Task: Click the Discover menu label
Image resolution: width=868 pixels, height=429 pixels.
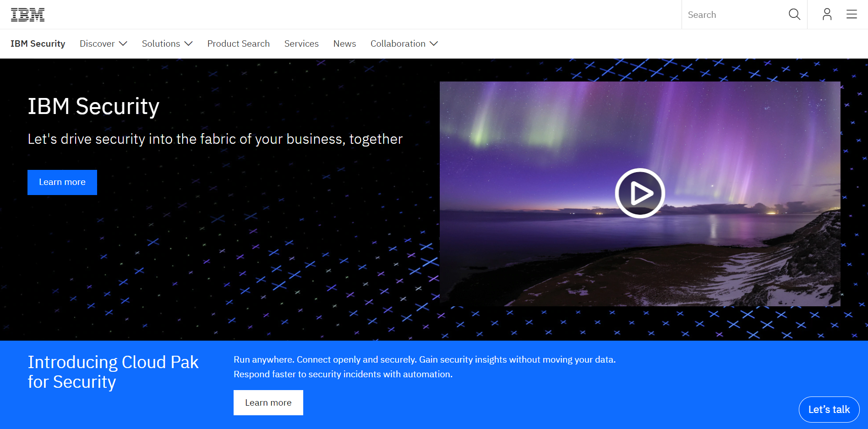Action: click(x=97, y=43)
